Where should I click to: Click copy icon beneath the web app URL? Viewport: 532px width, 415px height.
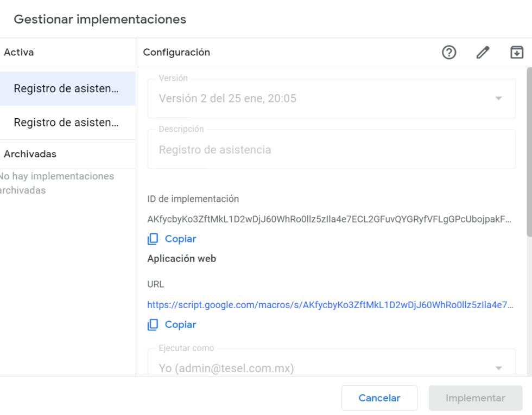[x=153, y=325]
